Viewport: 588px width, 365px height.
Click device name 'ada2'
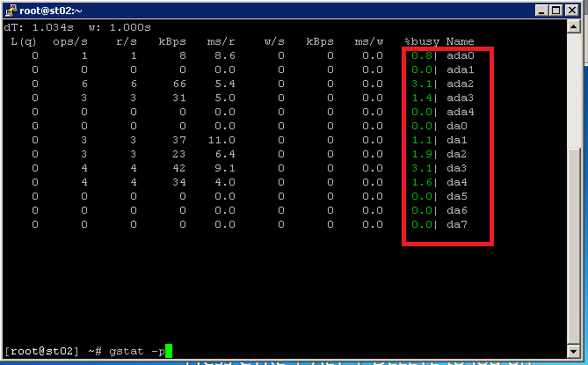pyautogui.click(x=461, y=84)
